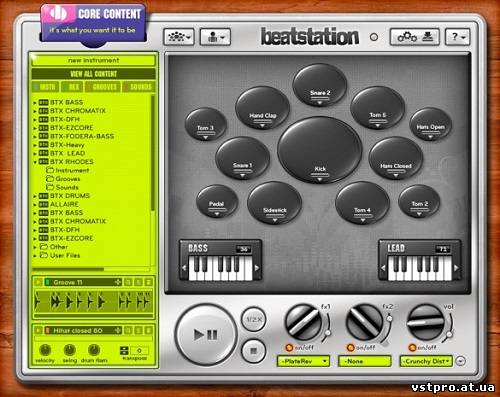Expand the BTX DRUMS tree item
Viewport: 500px width, 397px height.
pyautogui.click(x=35, y=196)
